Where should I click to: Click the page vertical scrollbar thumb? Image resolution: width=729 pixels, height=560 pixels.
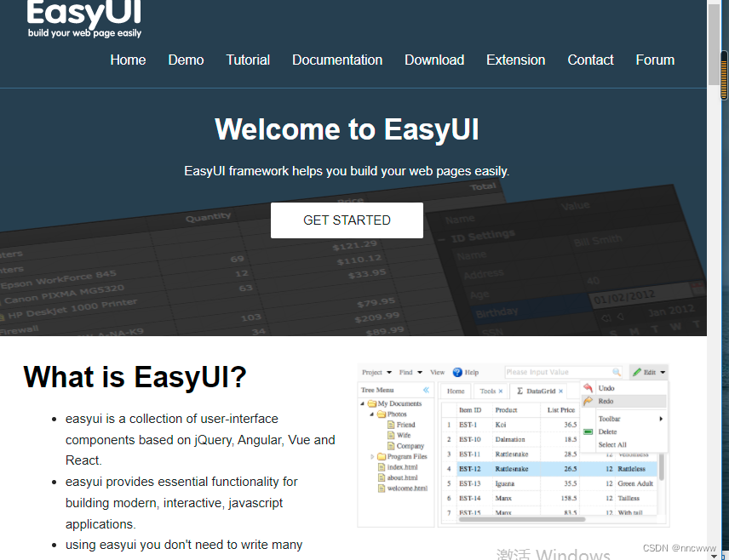point(714,44)
